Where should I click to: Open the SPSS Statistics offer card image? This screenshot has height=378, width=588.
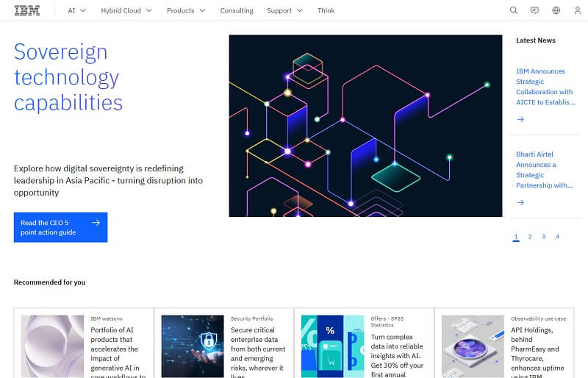click(x=333, y=346)
